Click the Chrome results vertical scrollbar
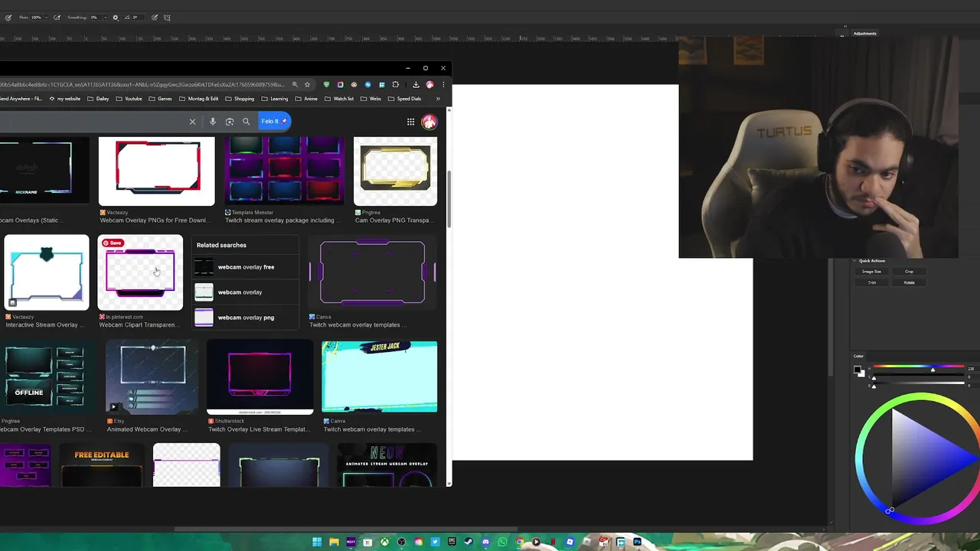 449,199
